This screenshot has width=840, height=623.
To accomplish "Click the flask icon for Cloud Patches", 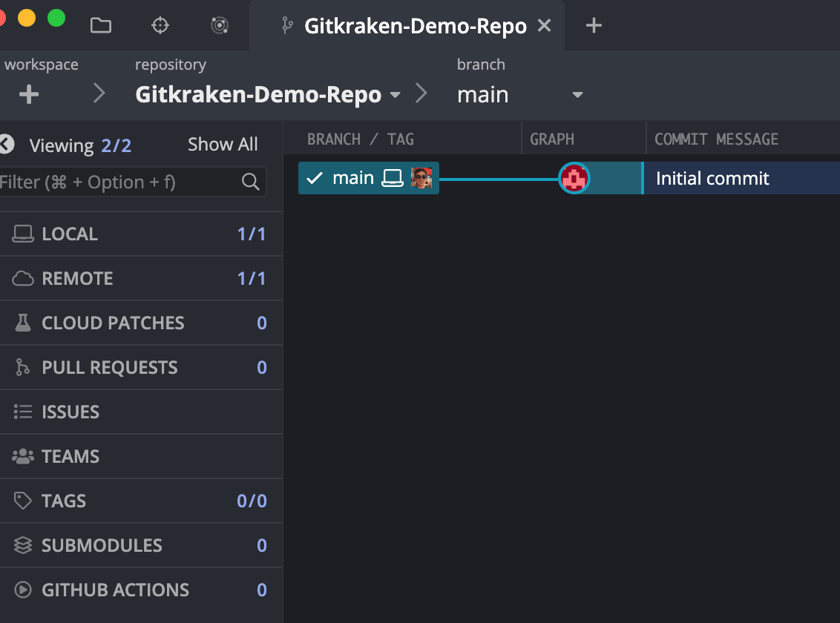I will pos(23,323).
